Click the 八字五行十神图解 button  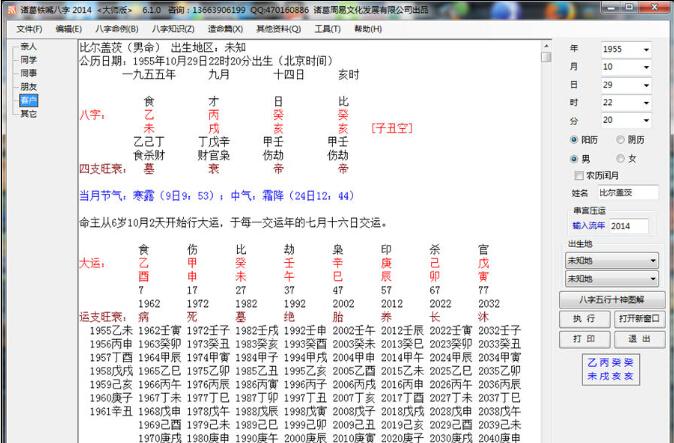(612, 299)
